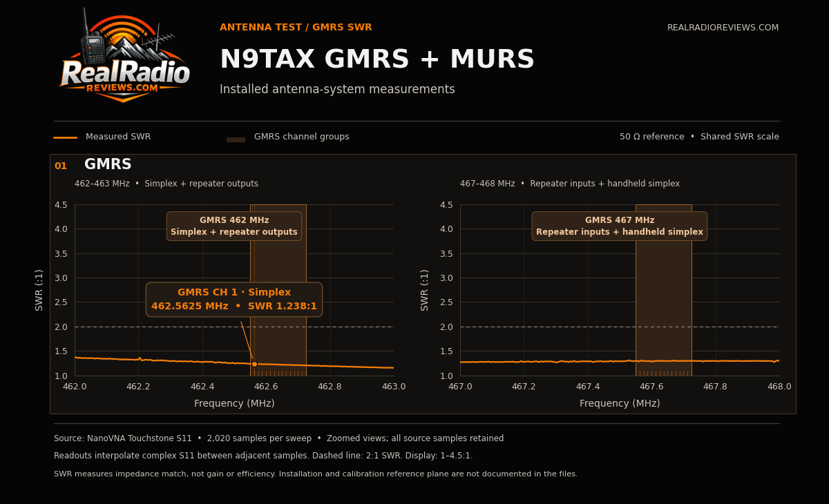The image size is (829, 504).
Task: Click the left chart's SWR (:1) axis title
Action: (39, 290)
